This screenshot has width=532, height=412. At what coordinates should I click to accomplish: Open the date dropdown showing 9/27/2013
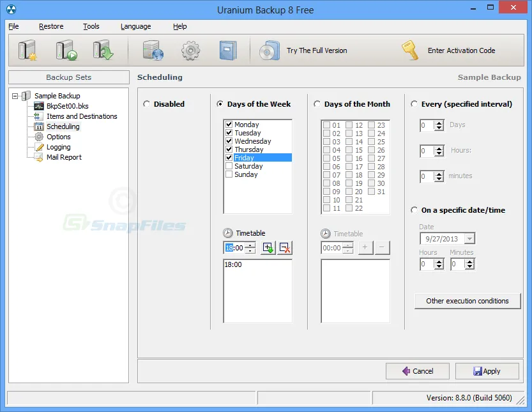(x=469, y=238)
